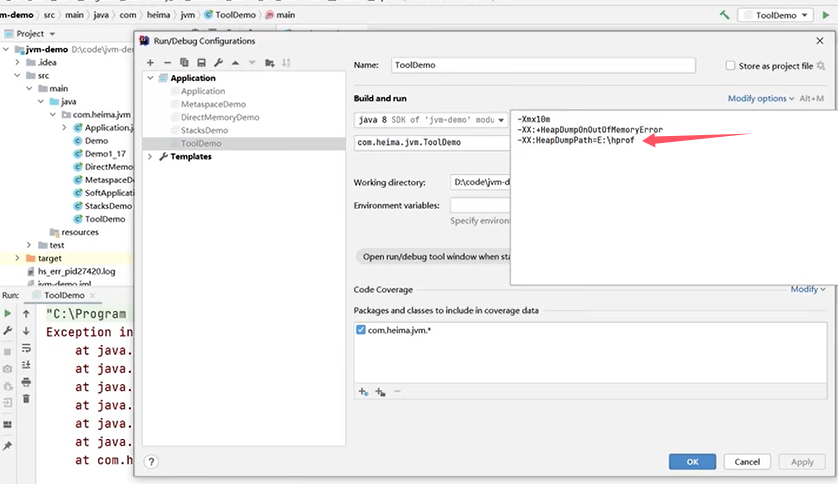Click the Name input field

[543, 65]
